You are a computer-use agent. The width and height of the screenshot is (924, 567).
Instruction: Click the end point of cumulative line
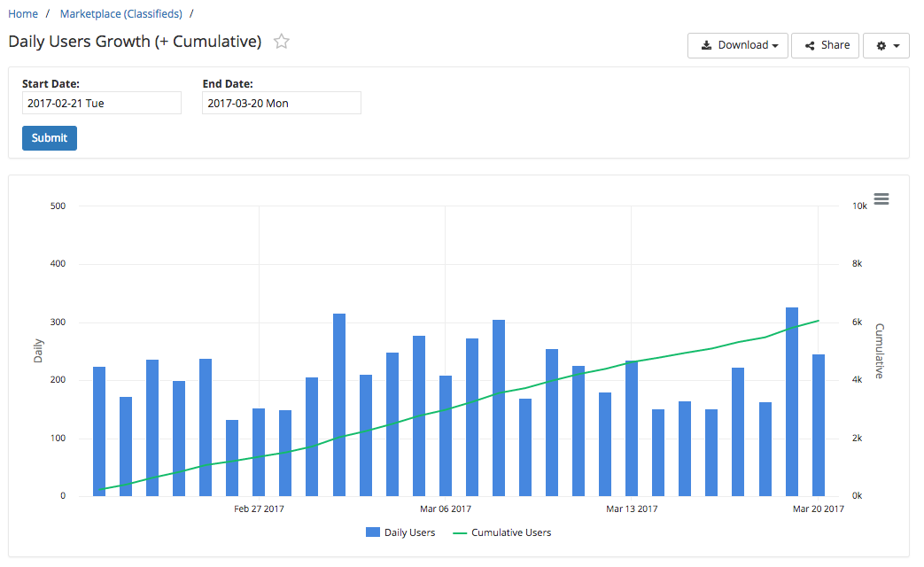819,321
